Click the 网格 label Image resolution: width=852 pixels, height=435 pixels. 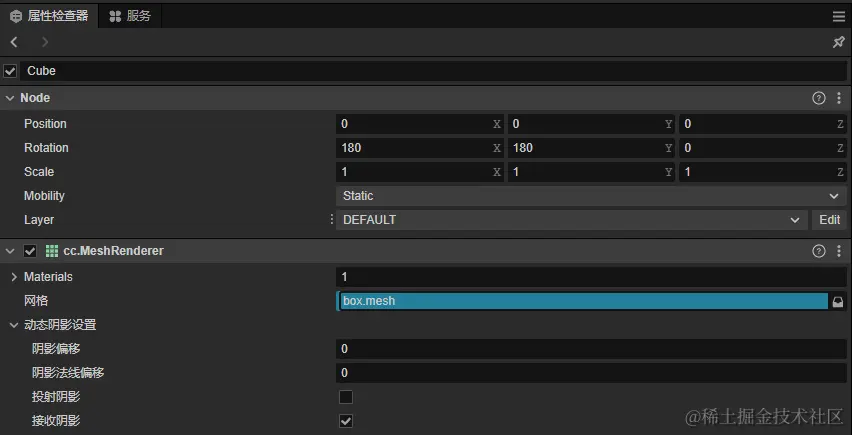coord(36,301)
